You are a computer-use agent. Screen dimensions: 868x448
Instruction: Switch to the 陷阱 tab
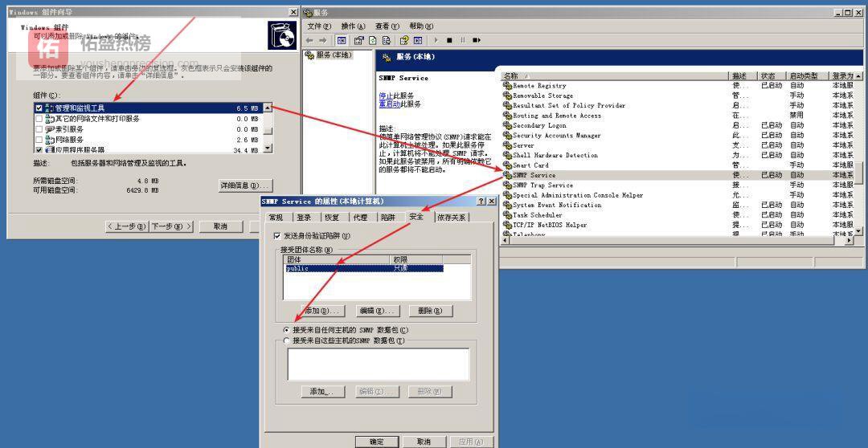click(387, 217)
